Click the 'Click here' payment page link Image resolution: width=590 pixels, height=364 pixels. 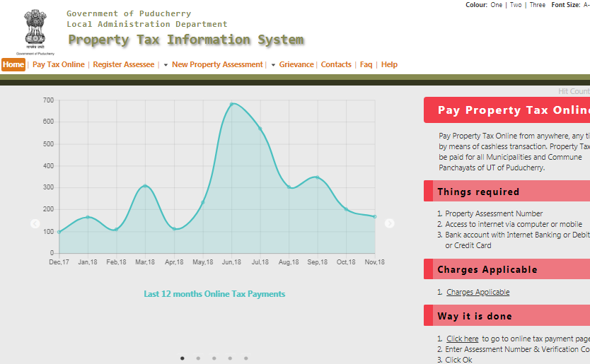click(462, 339)
